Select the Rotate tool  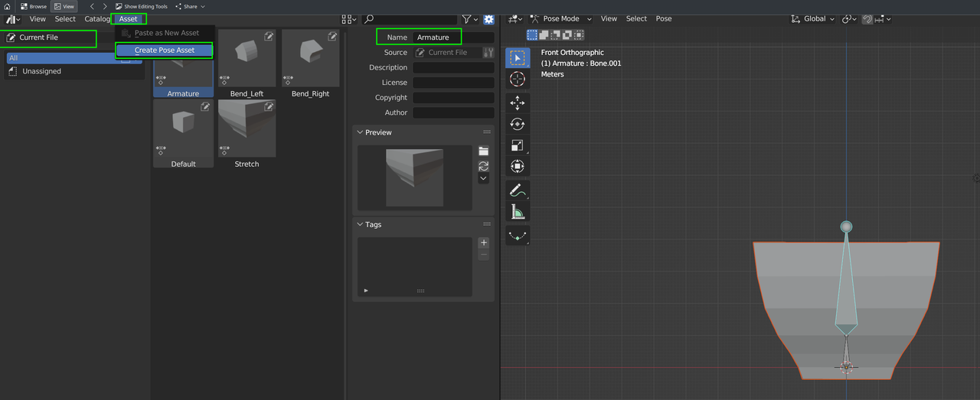pyautogui.click(x=517, y=124)
